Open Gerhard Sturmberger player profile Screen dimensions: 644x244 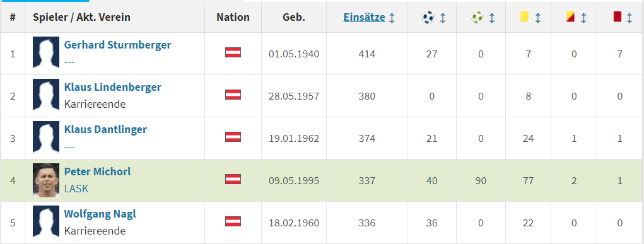117,45
